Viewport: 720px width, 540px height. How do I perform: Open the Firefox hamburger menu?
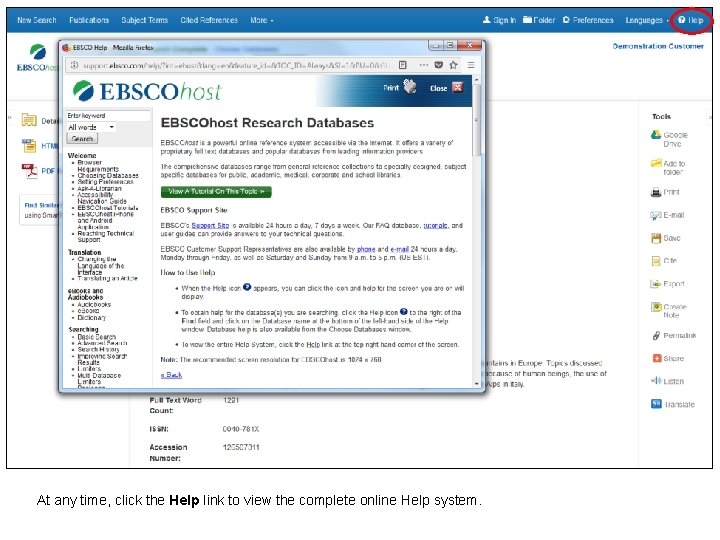pyautogui.click(x=471, y=65)
